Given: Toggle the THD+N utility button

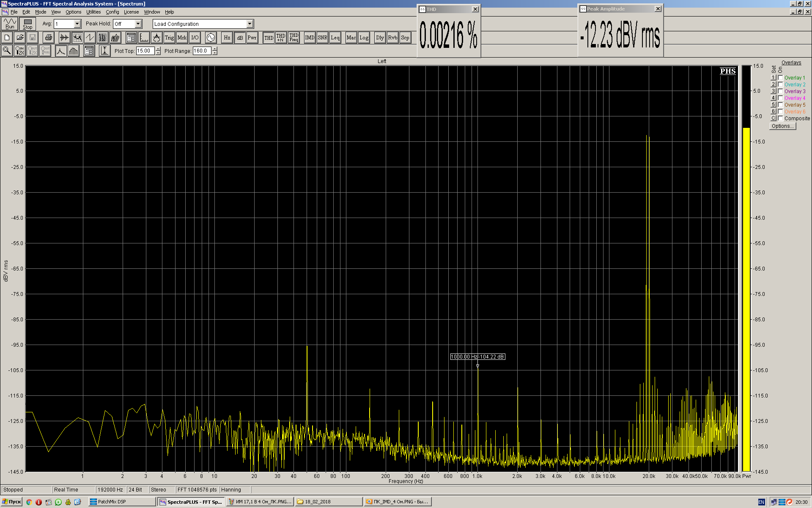Looking at the screenshot, I should (x=281, y=38).
